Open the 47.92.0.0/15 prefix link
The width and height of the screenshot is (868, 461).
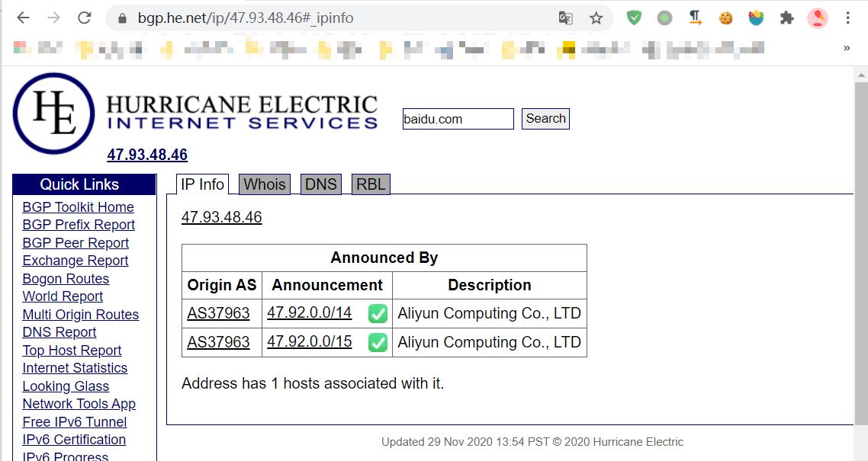(x=310, y=341)
